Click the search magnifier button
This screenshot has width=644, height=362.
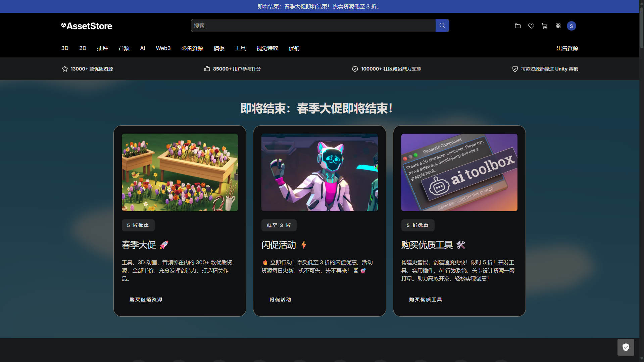coord(442,26)
